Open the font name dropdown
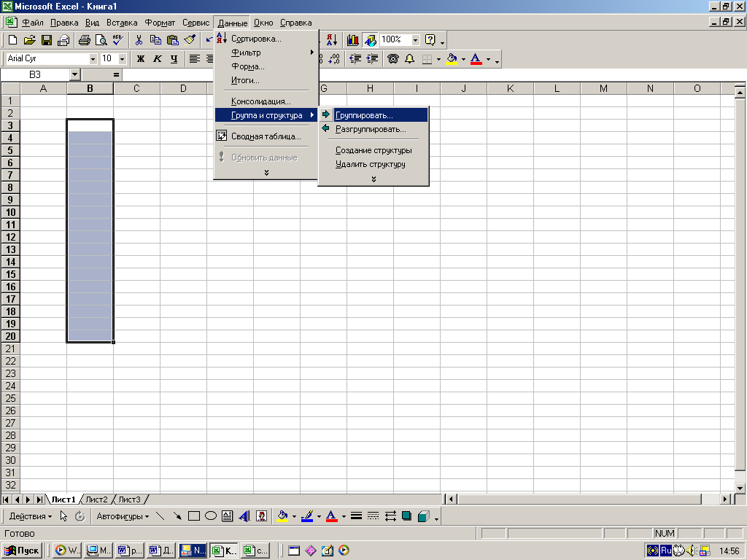This screenshot has width=747, height=560. point(93,58)
